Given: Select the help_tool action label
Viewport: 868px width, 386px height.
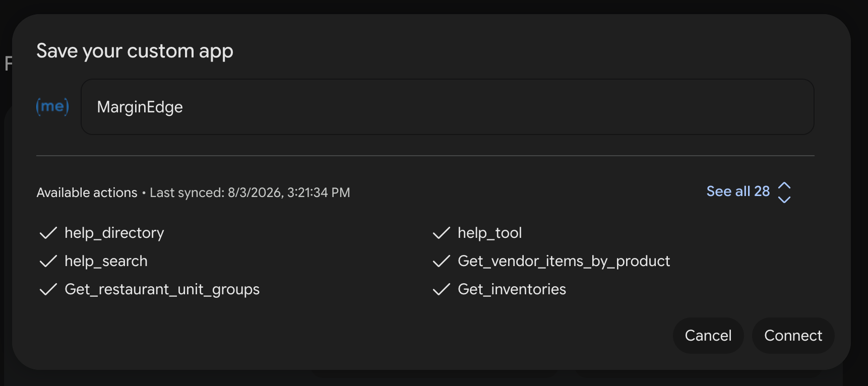Looking at the screenshot, I should 489,233.
